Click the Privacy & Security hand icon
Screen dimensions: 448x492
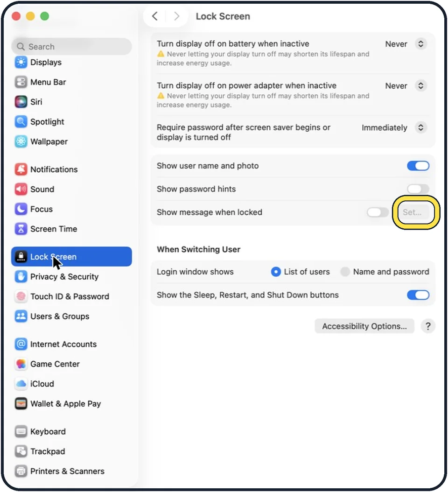coord(21,277)
